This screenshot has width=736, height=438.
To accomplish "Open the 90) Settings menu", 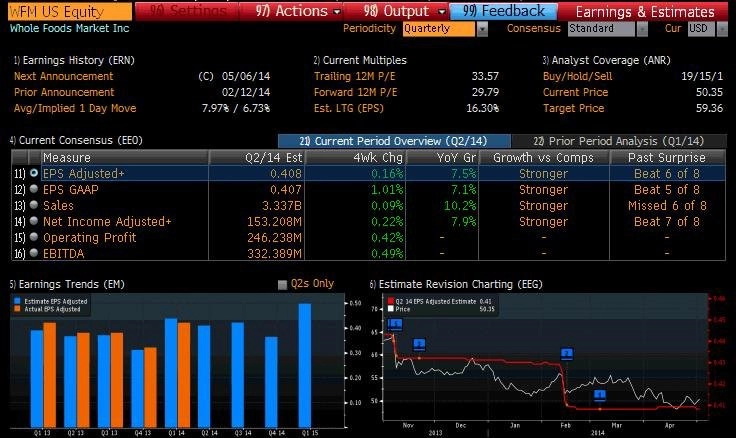I will tap(188, 11).
